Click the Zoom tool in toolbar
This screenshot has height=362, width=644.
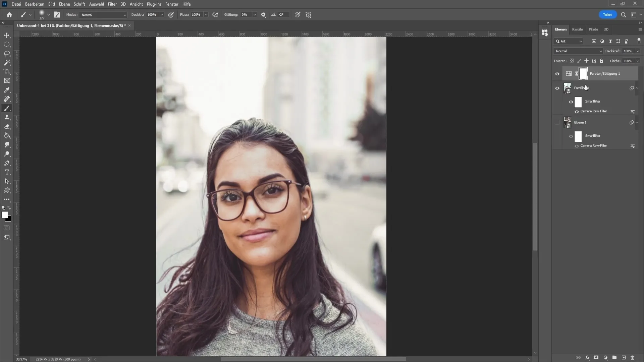coord(7,155)
